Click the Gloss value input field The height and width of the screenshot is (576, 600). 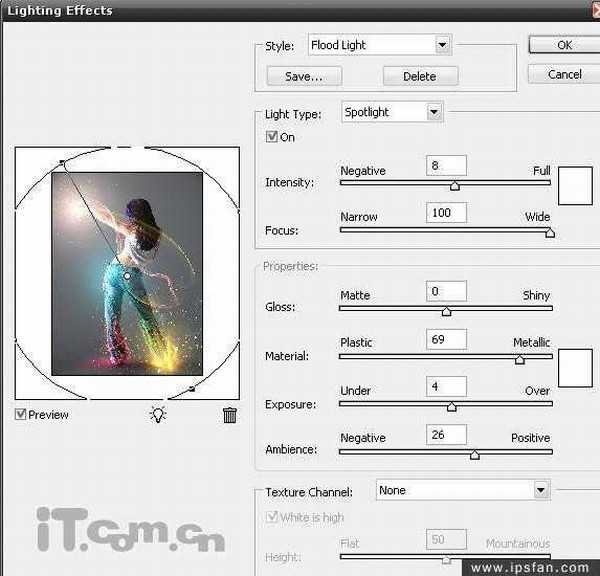pos(446,291)
